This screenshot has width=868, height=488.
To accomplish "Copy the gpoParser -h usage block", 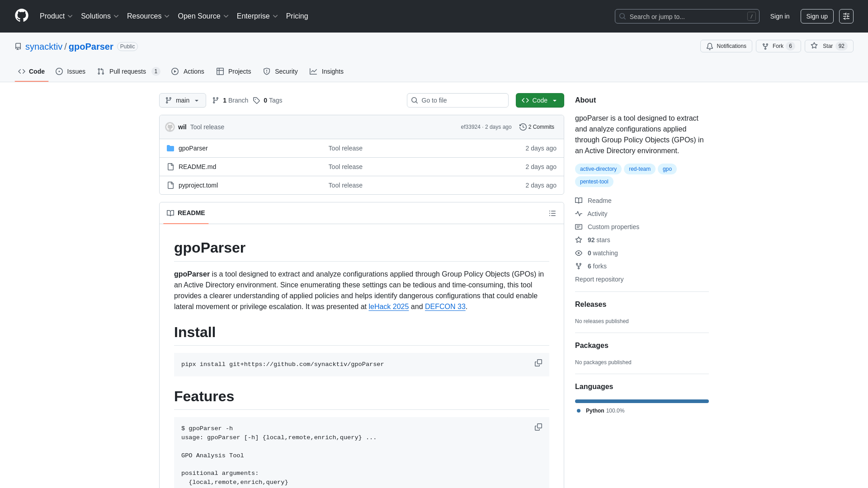I will pyautogui.click(x=538, y=427).
